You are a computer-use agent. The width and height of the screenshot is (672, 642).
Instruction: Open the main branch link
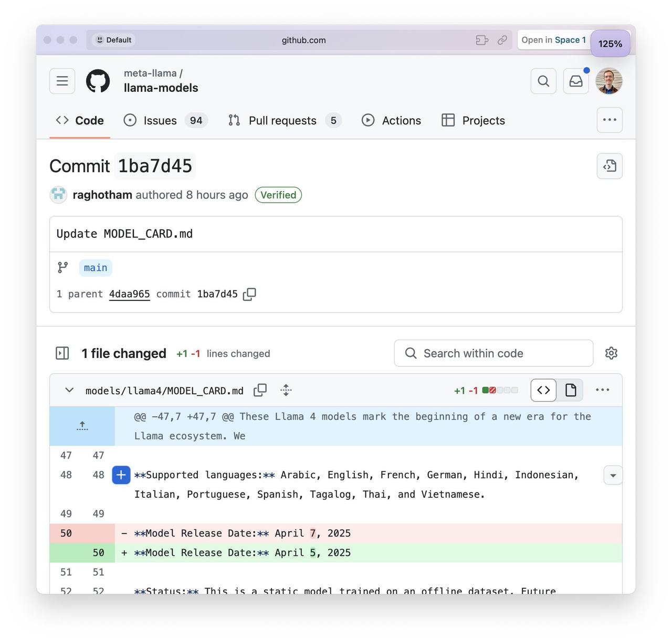coord(96,268)
